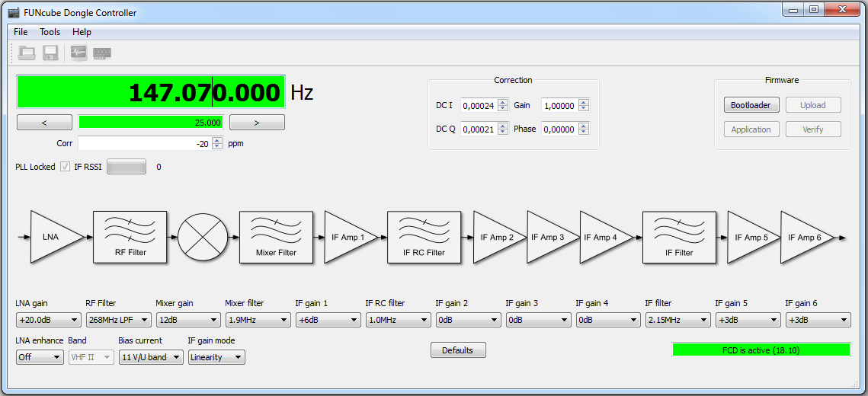This screenshot has height=396, width=868.
Task: Open the Mixer gain 12dB dropdown
Action: click(x=188, y=320)
